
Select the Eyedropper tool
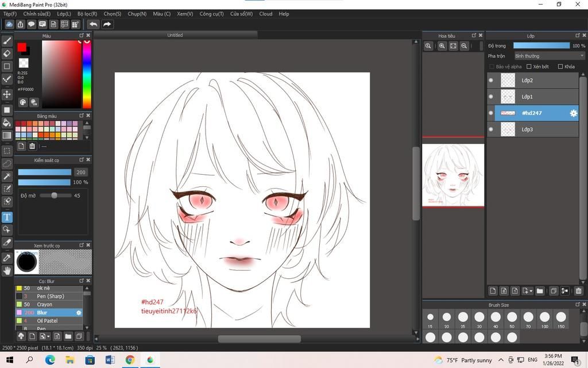tap(7, 258)
